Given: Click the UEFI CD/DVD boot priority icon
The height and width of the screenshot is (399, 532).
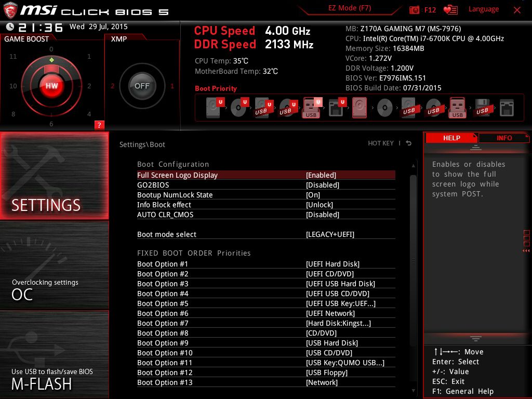Looking at the screenshot, I should point(240,108).
